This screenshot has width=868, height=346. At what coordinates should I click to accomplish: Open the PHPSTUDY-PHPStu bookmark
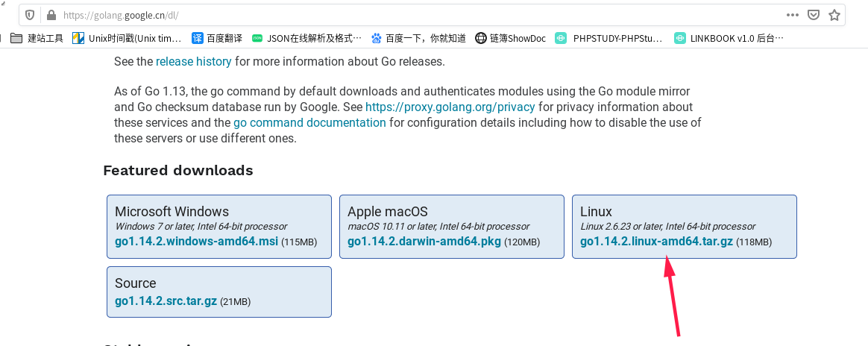[x=609, y=38]
